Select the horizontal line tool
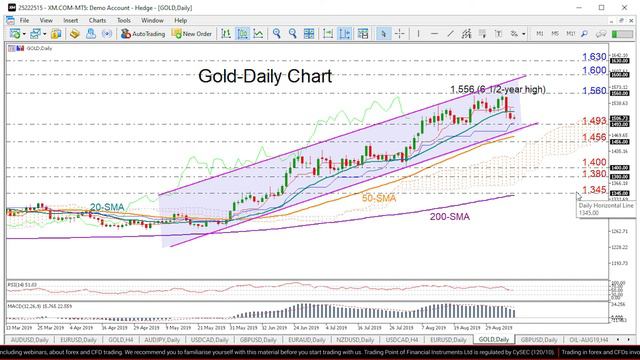The image size is (640, 360). tap(434, 34)
